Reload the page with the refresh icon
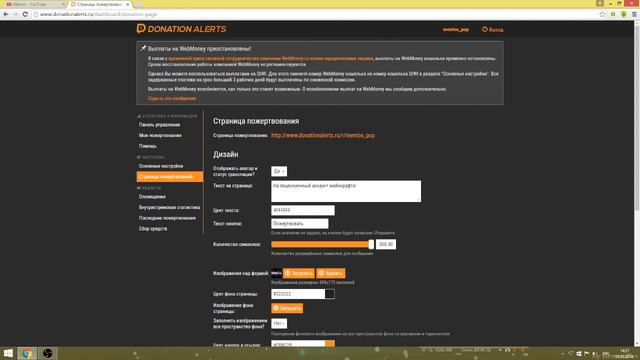This screenshot has height=360, width=640. coord(25,14)
